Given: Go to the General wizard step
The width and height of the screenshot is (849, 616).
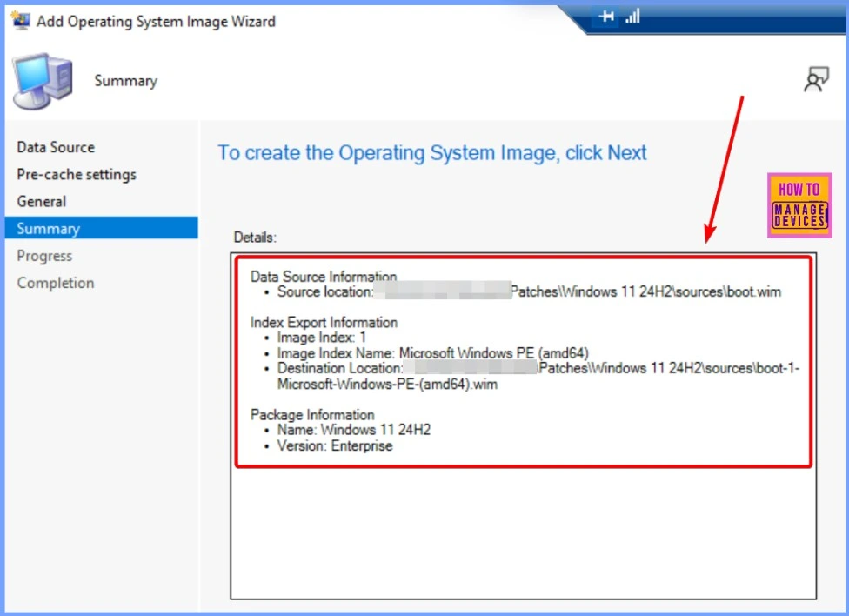Looking at the screenshot, I should (x=42, y=202).
